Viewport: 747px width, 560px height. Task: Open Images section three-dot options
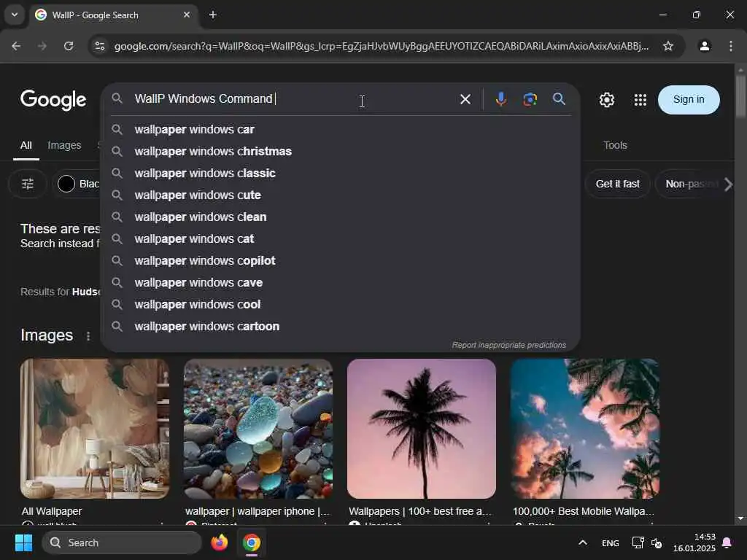pyautogui.click(x=88, y=336)
